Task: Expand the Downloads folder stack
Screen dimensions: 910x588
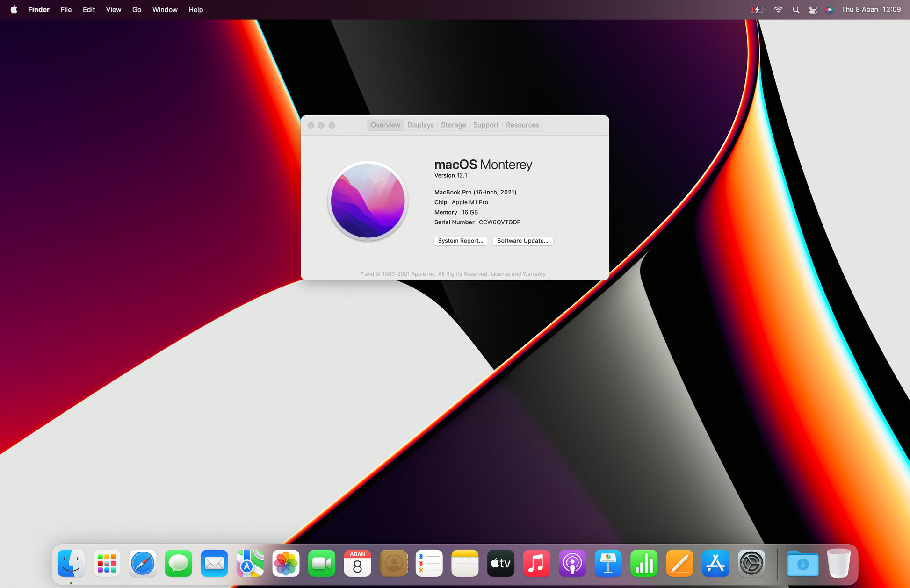Action: 802,564
